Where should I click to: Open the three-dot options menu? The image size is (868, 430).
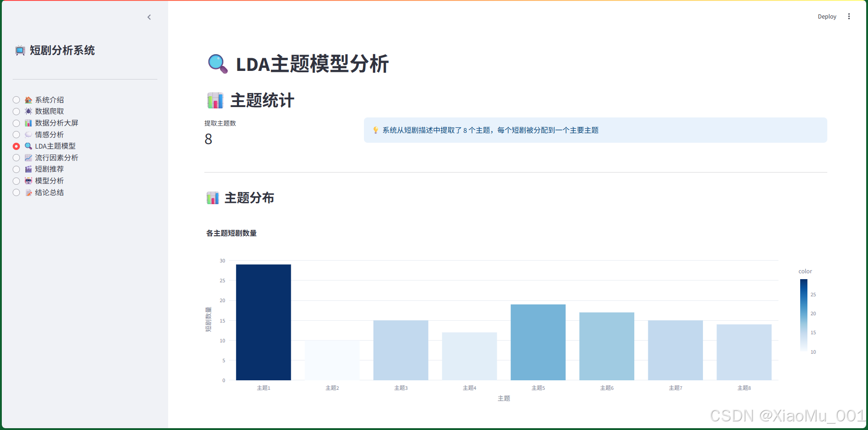[849, 16]
